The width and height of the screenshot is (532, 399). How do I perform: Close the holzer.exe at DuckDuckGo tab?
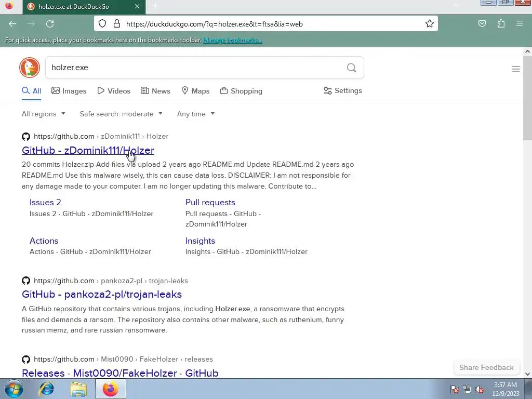click(137, 6)
